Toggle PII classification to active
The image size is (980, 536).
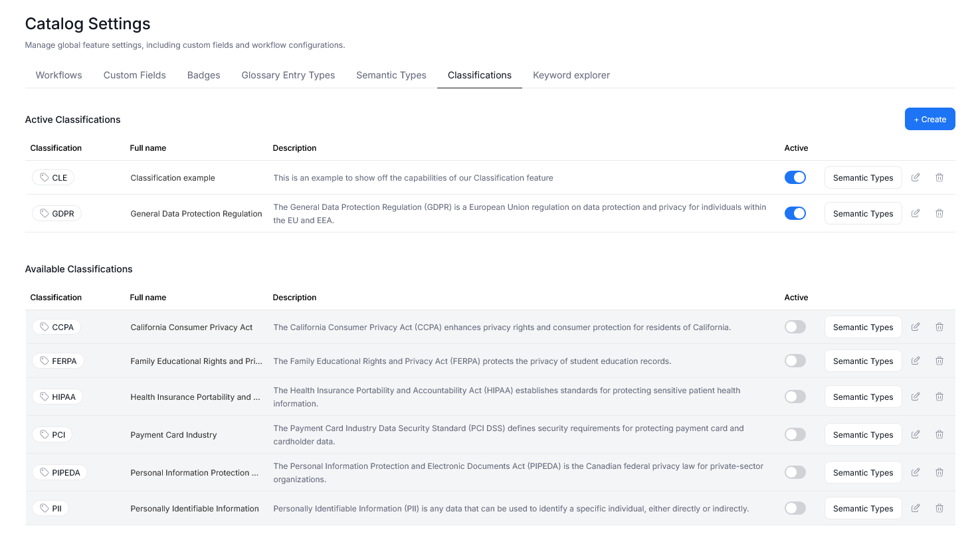[x=795, y=508]
